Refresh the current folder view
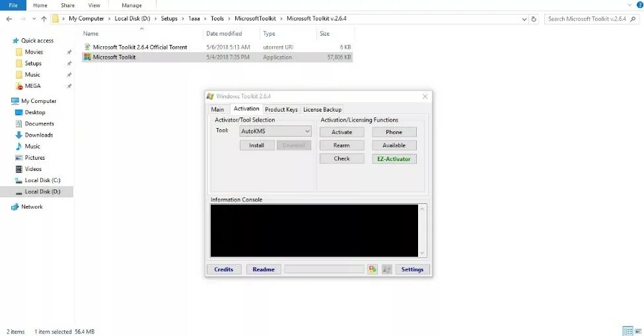 [534, 19]
